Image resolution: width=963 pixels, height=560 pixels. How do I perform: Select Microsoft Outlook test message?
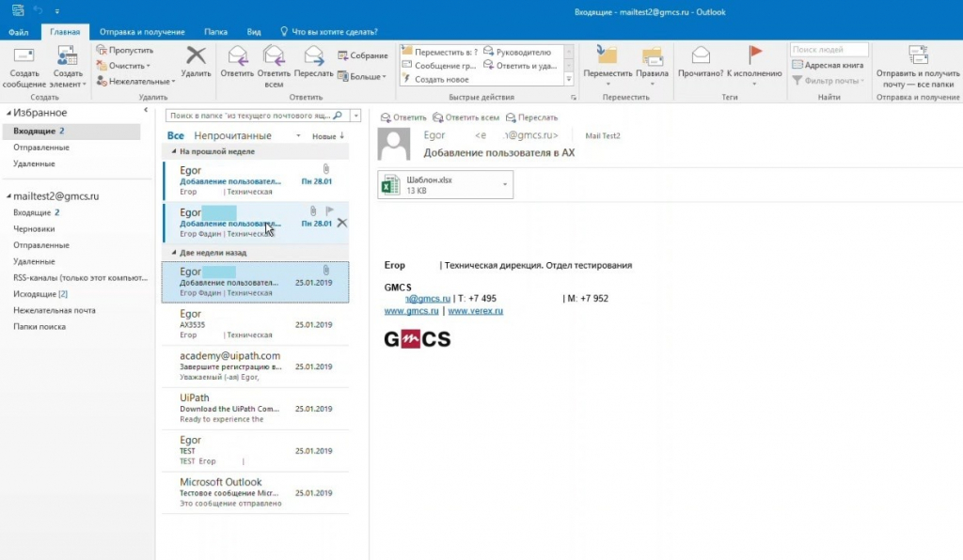tap(256, 492)
